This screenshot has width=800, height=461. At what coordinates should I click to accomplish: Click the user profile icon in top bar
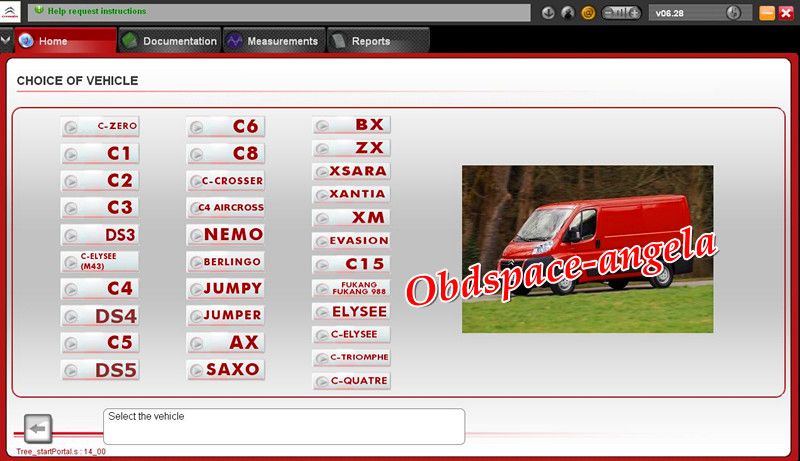tap(567, 13)
